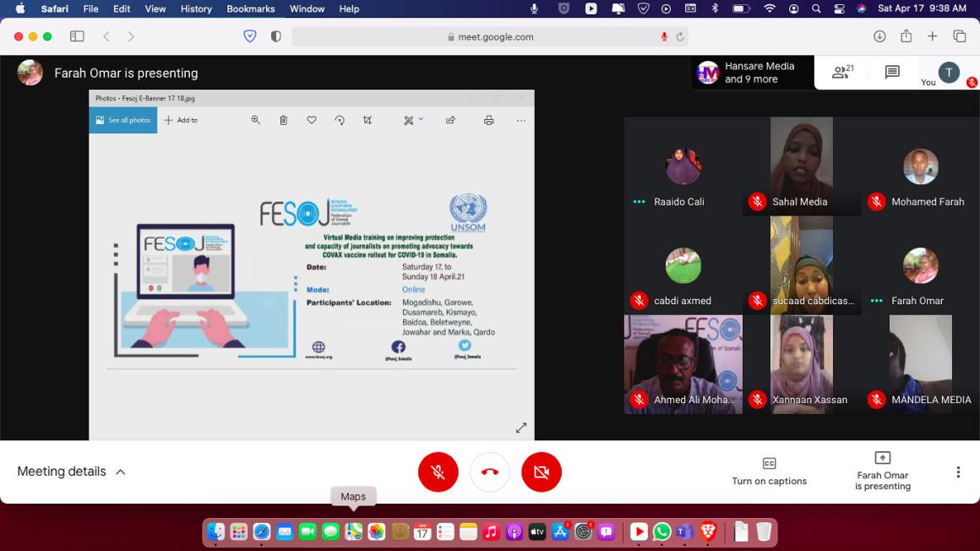Screen dimensions: 980x551
Task: Click the Safari share icon
Action: 906,36
